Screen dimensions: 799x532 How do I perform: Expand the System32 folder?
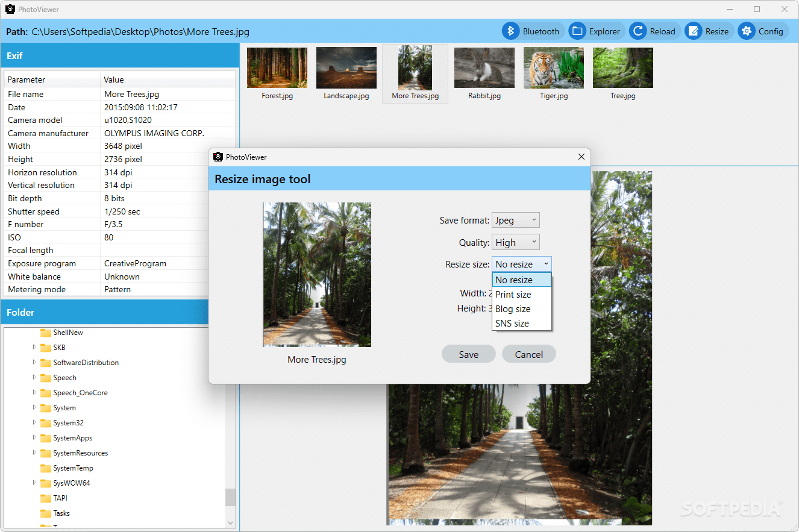(34, 422)
